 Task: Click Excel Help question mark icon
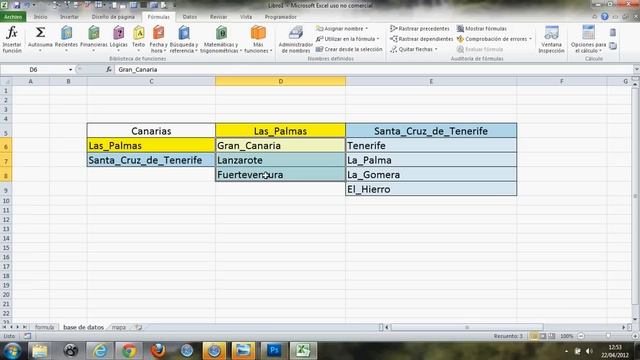point(604,17)
